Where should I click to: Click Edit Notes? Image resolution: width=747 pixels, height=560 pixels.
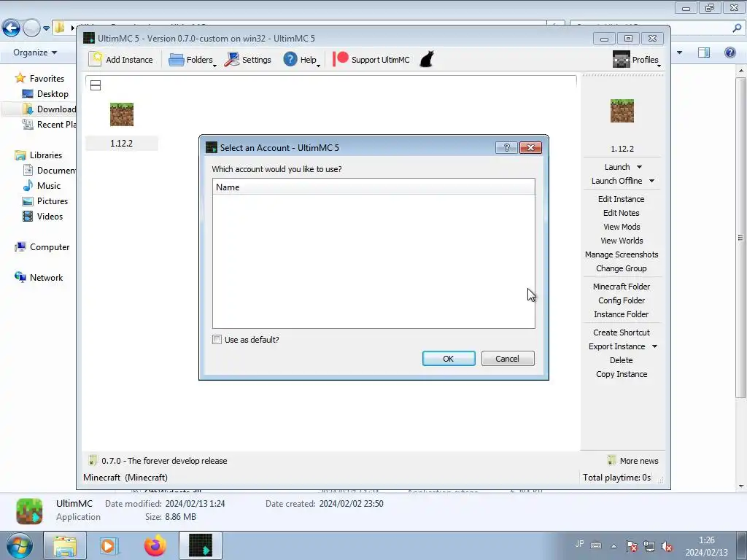[622, 213]
